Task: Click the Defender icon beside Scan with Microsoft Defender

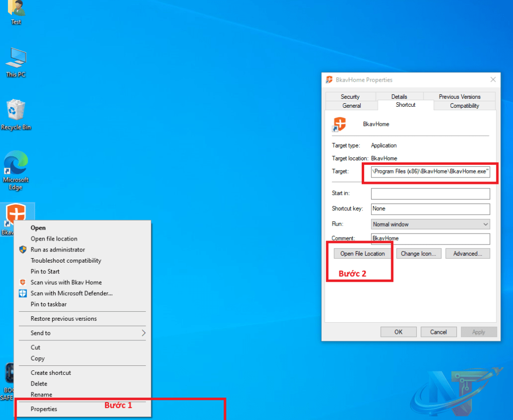Action: click(23, 293)
